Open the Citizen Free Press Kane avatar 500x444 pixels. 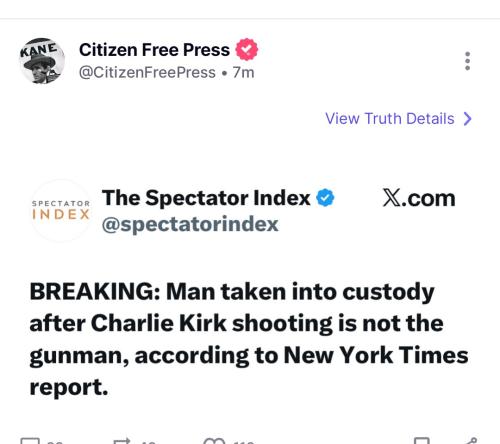(x=42, y=61)
